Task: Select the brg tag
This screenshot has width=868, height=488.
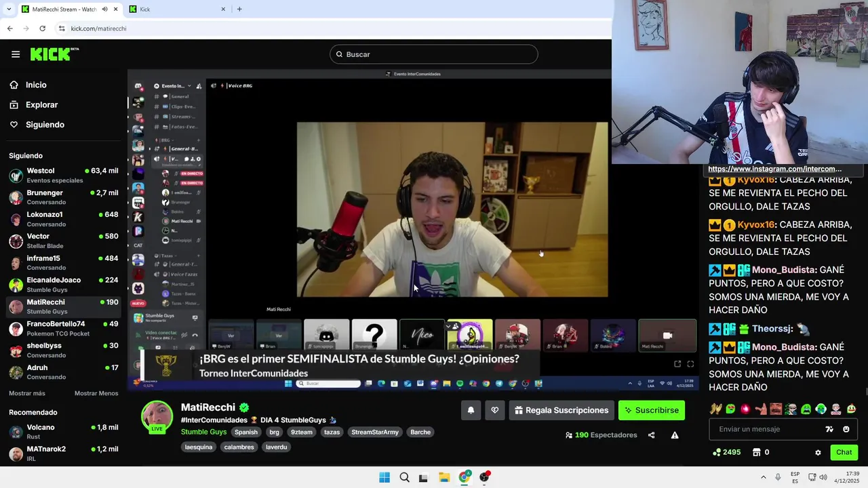Action: point(274,432)
